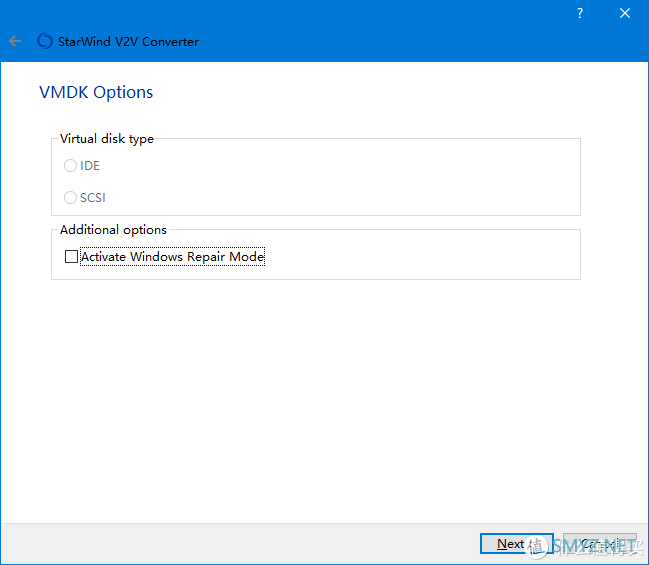649x565 pixels.
Task: Go back using the back arrow
Action: pyautogui.click(x=15, y=42)
